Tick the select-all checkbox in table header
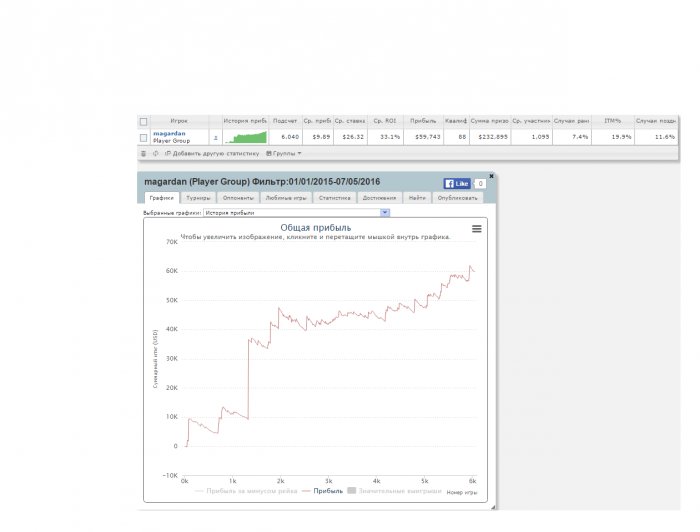This screenshot has width=700, height=532. tap(144, 121)
